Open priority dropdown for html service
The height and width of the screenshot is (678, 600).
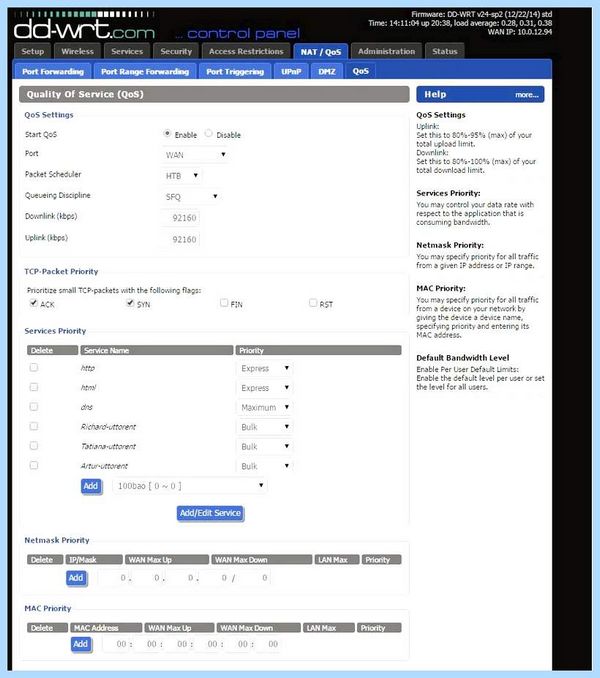click(265, 387)
